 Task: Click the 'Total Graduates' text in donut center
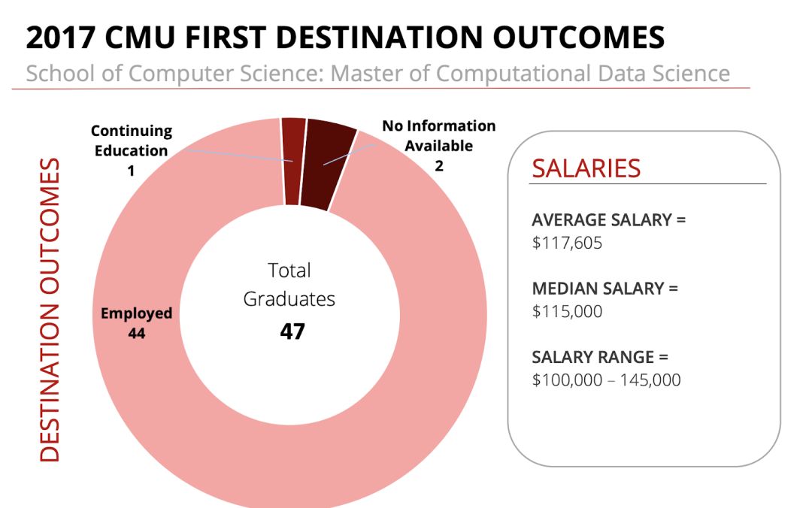tap(289, 284)
